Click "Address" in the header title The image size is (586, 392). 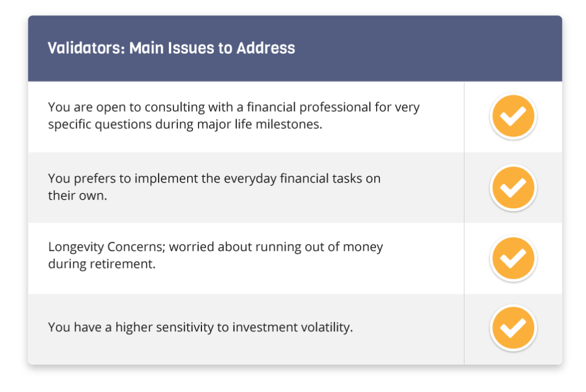pyautogui.click(x=266, y=48)
